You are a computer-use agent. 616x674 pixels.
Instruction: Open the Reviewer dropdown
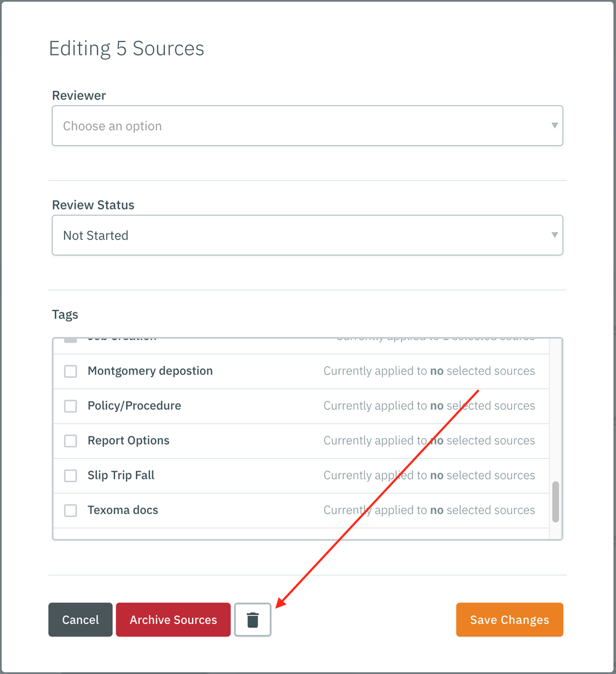pos(308,125)
